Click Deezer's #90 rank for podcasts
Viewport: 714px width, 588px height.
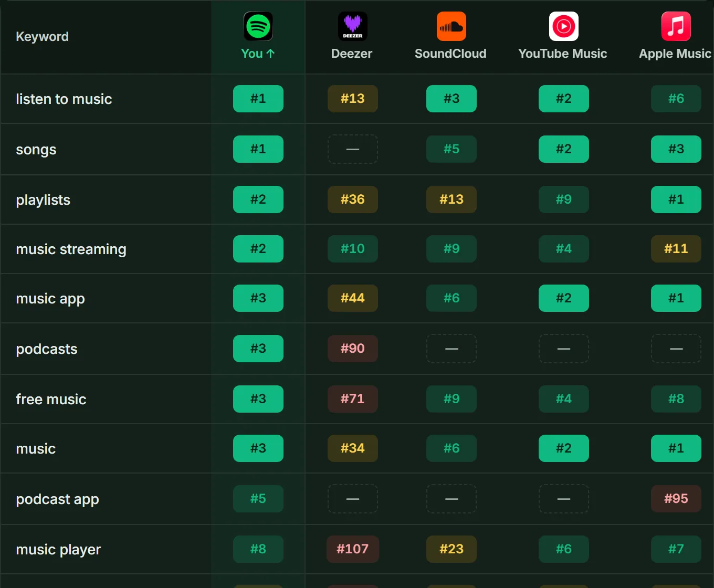point(353,349)
